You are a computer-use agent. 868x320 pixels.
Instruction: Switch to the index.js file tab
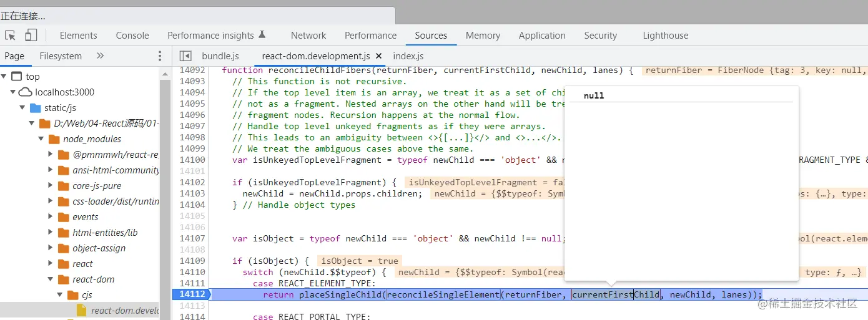pos(408,56)
